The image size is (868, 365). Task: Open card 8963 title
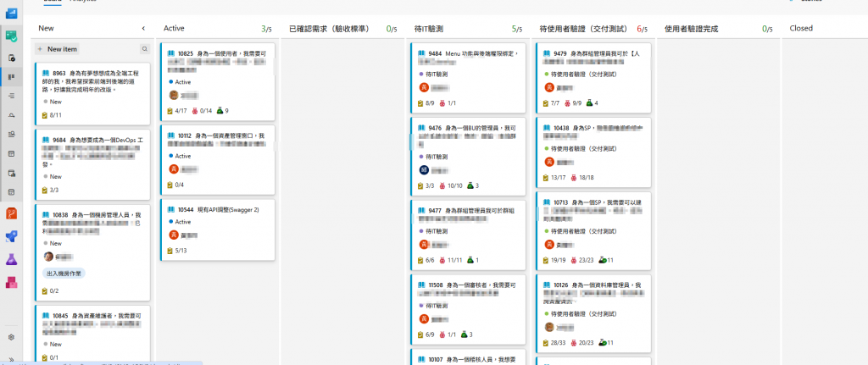point(90,80)
